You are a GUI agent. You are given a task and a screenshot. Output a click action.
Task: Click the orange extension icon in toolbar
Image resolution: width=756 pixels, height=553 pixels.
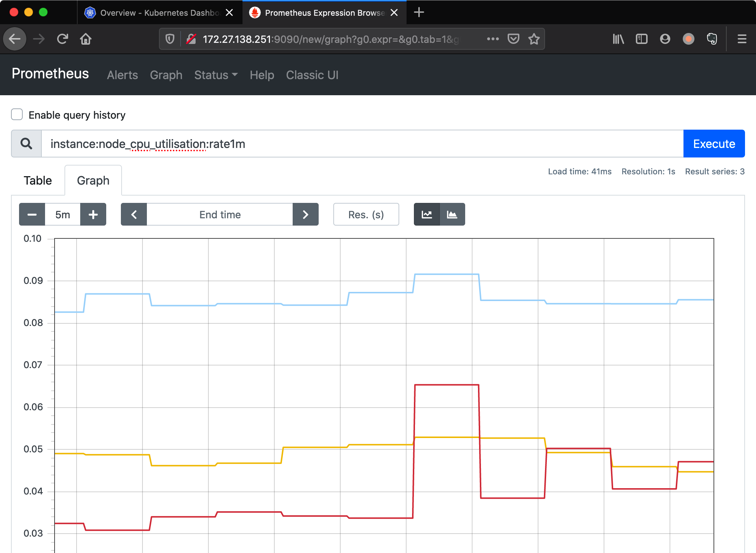(x=689, y=39)
